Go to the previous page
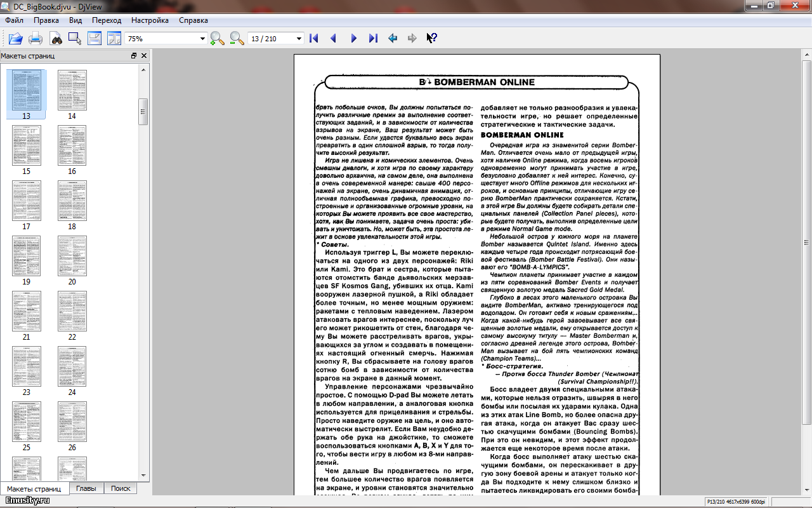The height and width of the screenshot is (508, 812). [x=333, y=39]
